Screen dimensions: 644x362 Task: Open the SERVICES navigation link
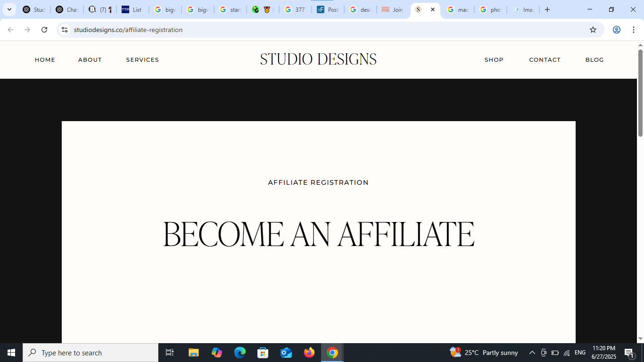point(142,60)
